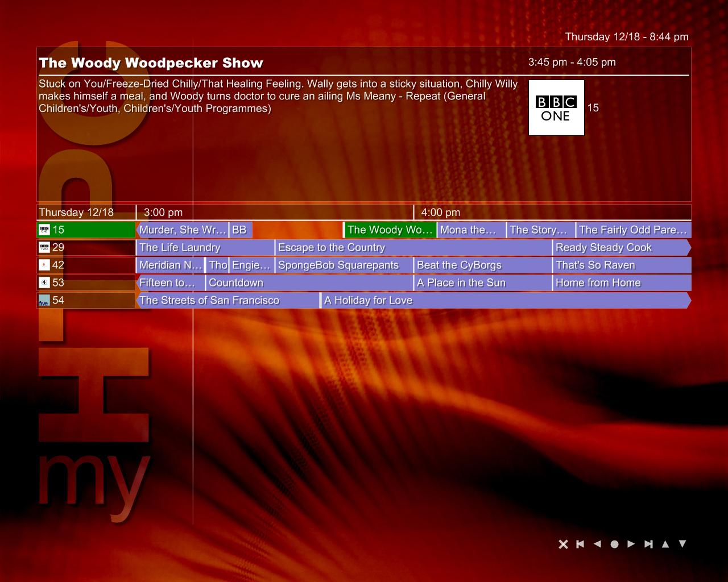Select 'The Life Laundry' programme
This screenshot has width=728, height=582.
pyautogui.click(x=205, y=248)
